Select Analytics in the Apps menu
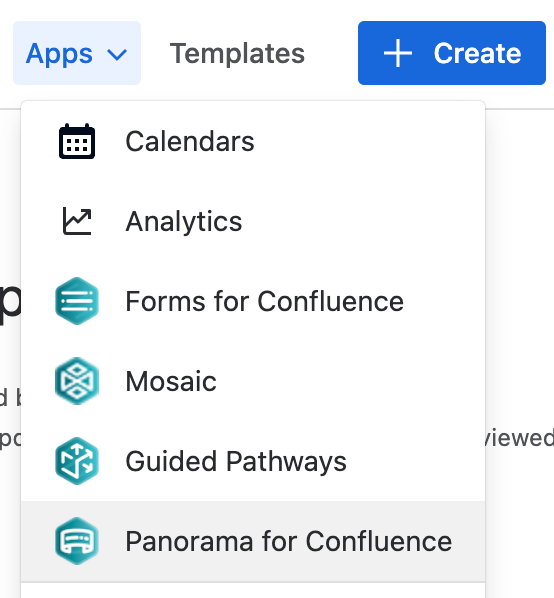The image size is (554, 598). click(253, 221)
